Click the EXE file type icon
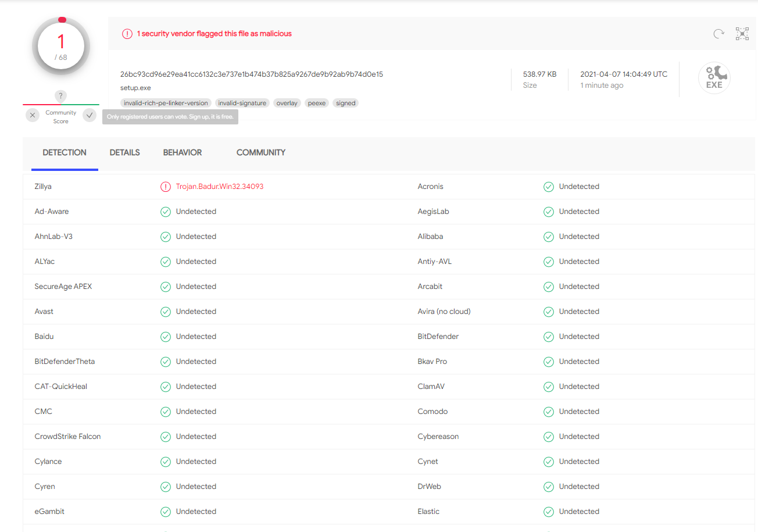This screenshot has height=532, width=758. 714,78
